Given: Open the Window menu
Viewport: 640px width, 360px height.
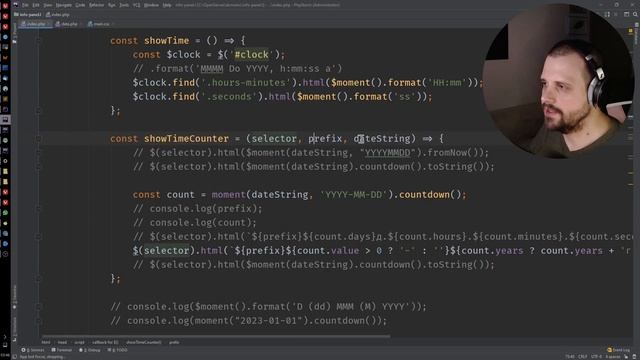Looking at the screenshot, I should pos(151,5).
